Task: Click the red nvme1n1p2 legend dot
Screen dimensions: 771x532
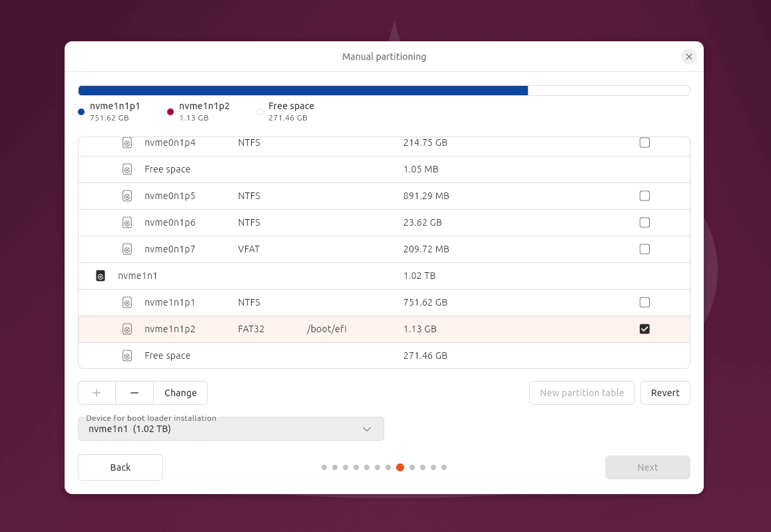Action: 170,112
